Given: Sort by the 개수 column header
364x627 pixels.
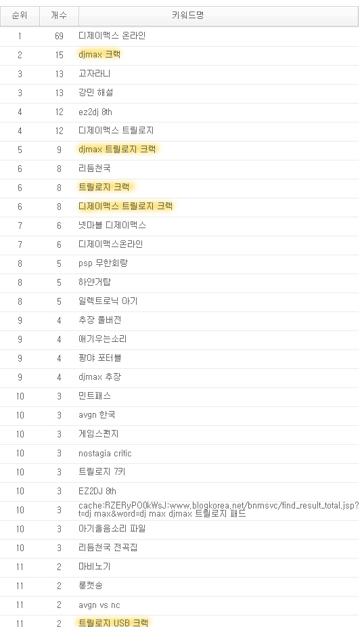Looking at the screenshot, I should tap(59, 16).
